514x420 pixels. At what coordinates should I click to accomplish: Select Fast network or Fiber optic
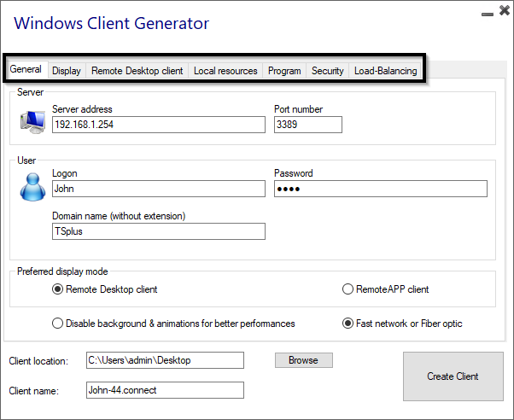pos(348,324)
